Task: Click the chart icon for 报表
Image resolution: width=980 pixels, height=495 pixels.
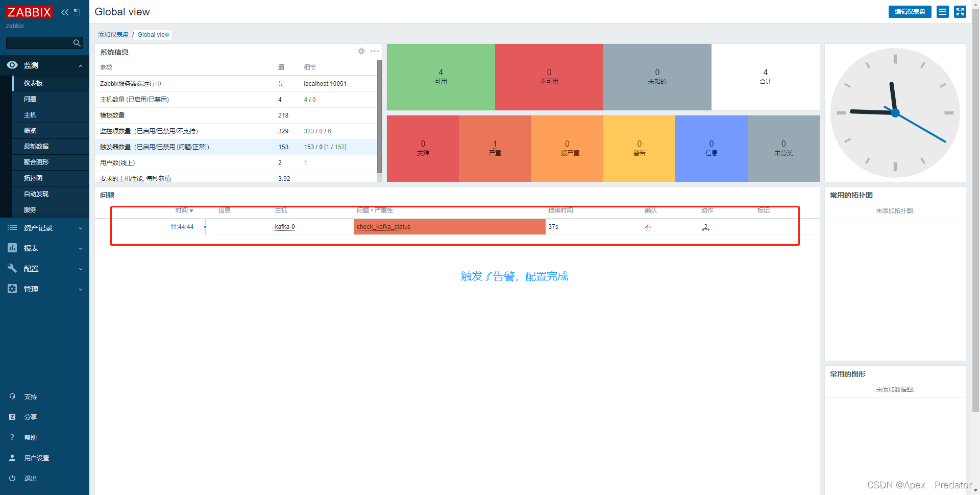Action: click(x=12, y=248)
